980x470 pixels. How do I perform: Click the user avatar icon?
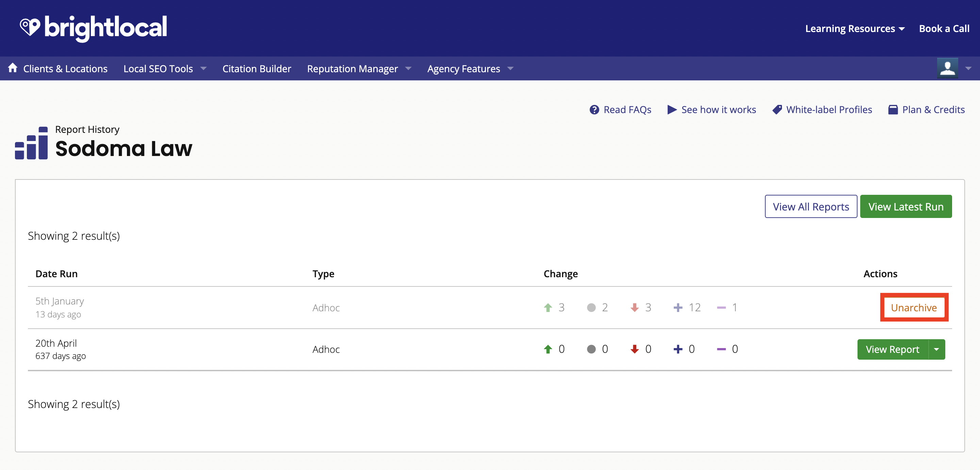[x=947, y=68]
